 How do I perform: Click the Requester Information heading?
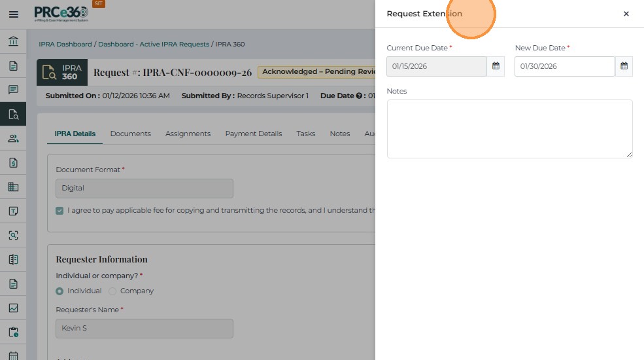point(101,259)
